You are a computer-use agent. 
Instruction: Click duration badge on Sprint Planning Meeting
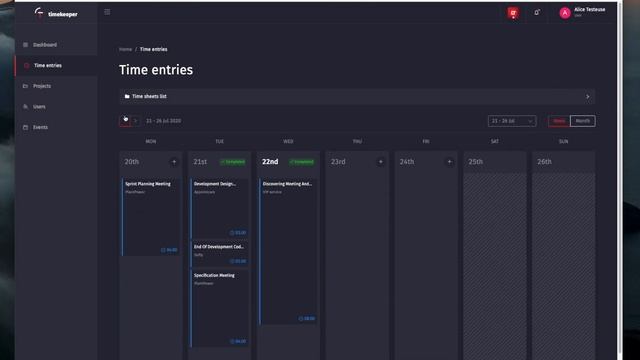169,250
